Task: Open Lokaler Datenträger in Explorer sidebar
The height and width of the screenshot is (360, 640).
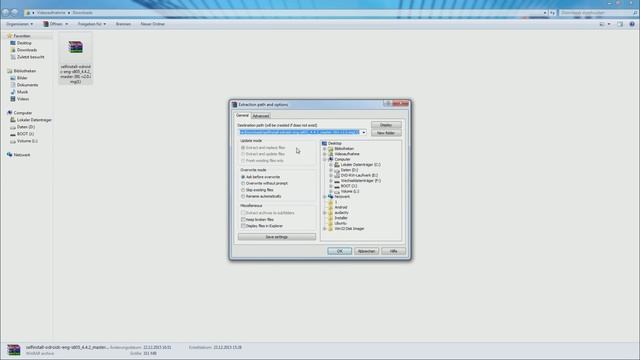Action: pyautogui.click(x=34, y=120)
